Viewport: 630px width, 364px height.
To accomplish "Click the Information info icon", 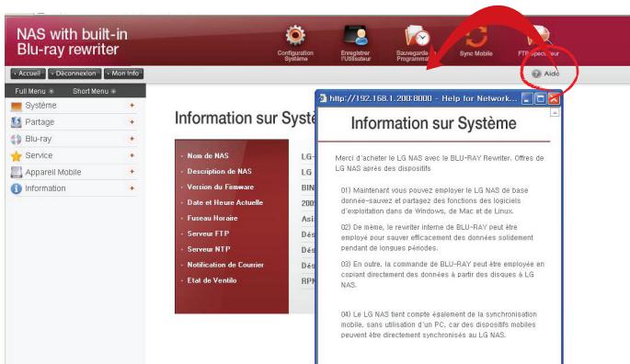I will (16, 188).
